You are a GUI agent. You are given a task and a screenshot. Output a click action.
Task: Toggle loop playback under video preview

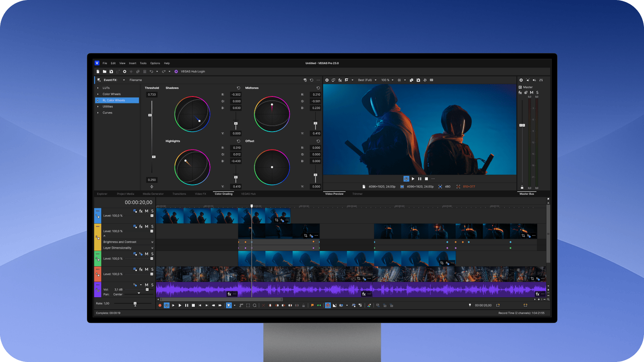407,179
